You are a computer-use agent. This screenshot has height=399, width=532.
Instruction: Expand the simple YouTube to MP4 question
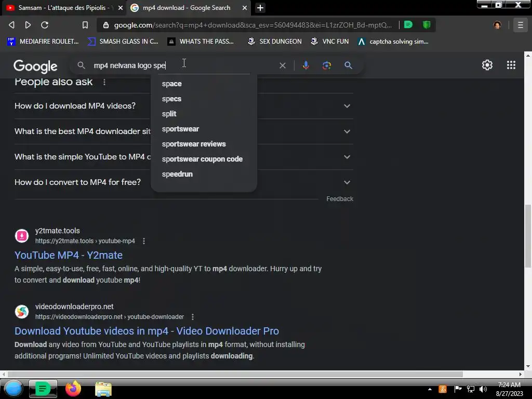tap(183, 157)
